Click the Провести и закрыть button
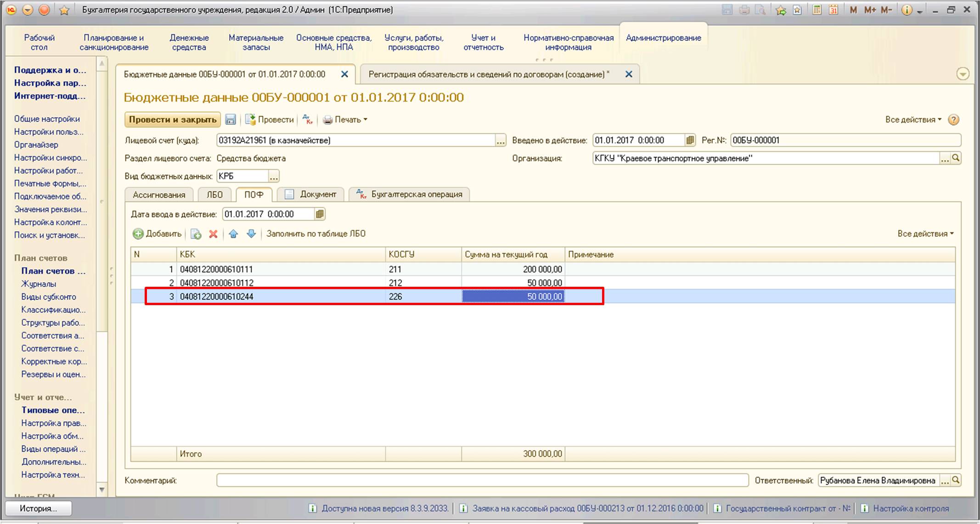Screen dimensions: 980x524 coord(173,120)
